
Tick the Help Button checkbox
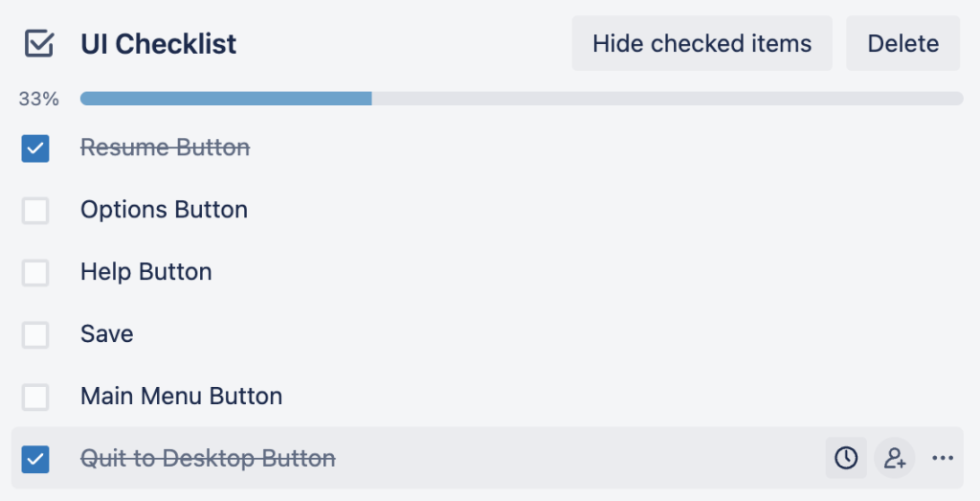pos(35,273)
